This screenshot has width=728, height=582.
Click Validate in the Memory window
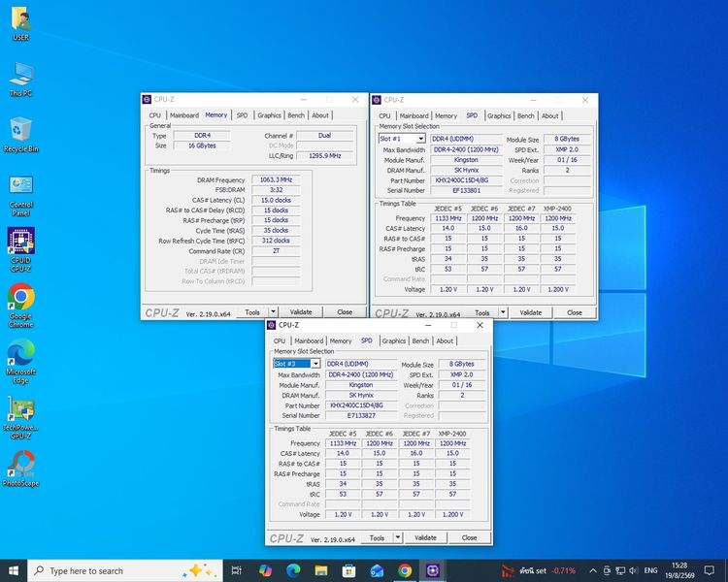pos(301,312)
